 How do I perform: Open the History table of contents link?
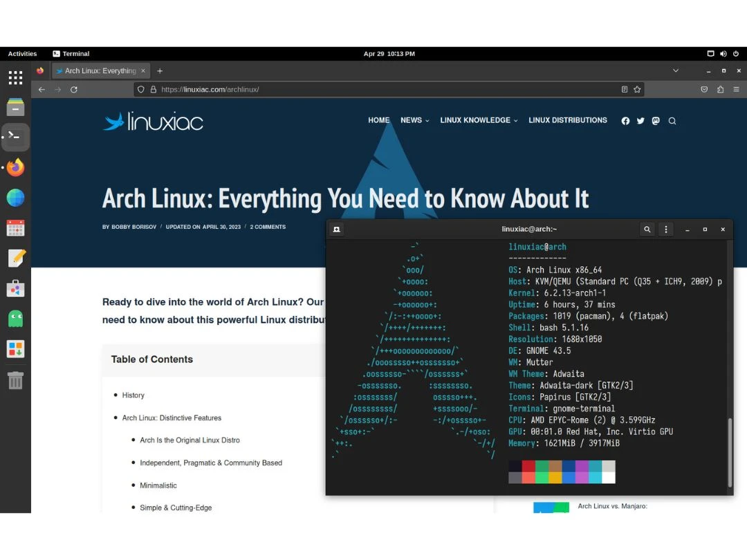(133, 395)
